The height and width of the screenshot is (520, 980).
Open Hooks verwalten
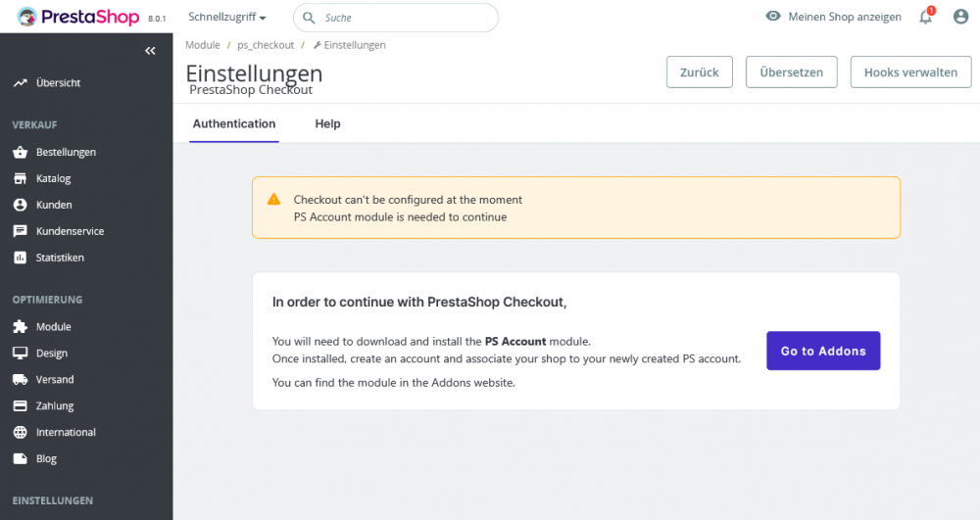point(910,72)
